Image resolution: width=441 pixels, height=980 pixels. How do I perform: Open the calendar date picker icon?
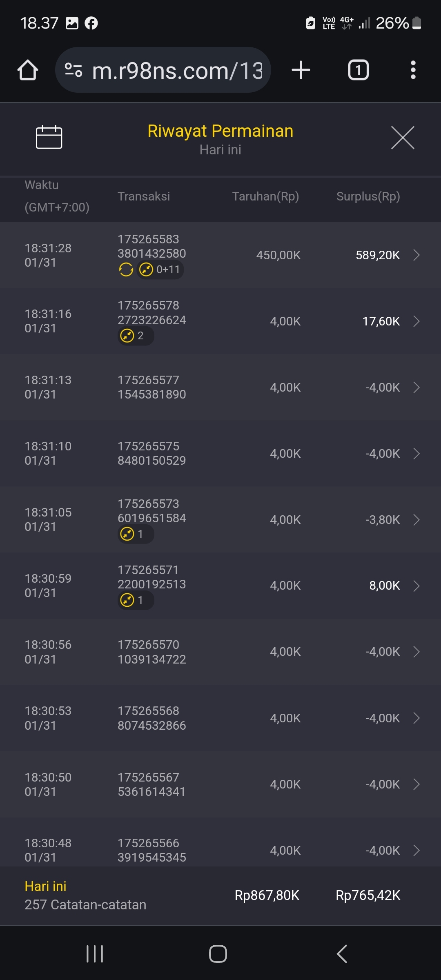tap(49, 137)
